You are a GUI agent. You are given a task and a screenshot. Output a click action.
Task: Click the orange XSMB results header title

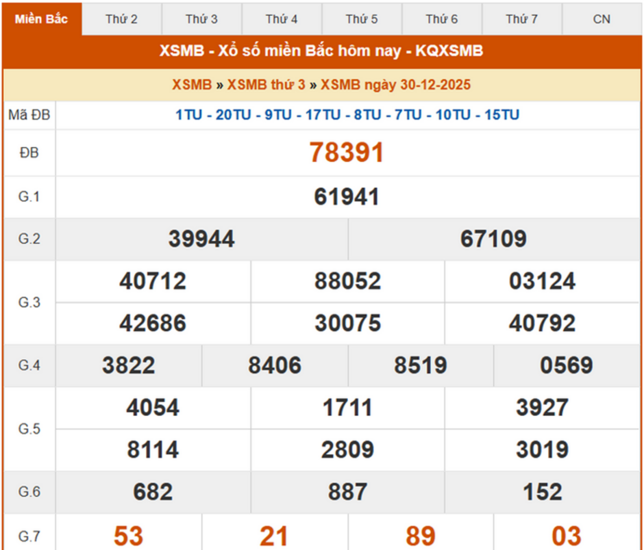click(x=321, y=51)
